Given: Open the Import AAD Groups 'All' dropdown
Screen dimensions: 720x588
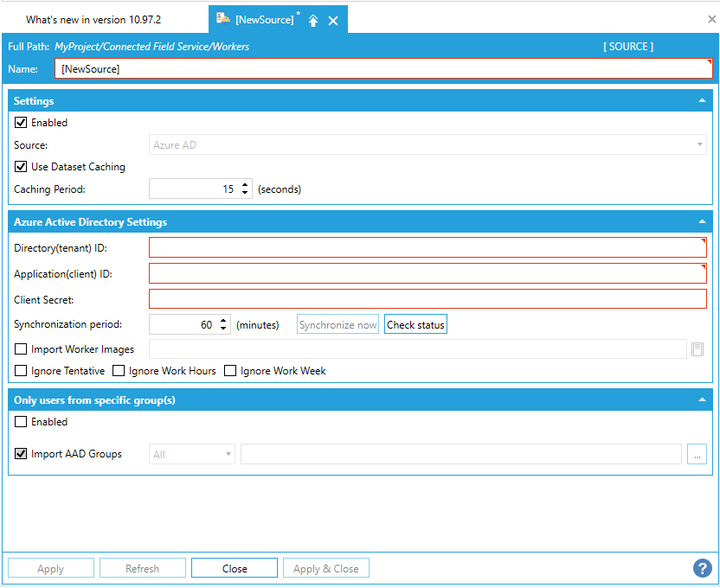Looking at the screenshot, I should pyautogui.click(x=192, y=454).
